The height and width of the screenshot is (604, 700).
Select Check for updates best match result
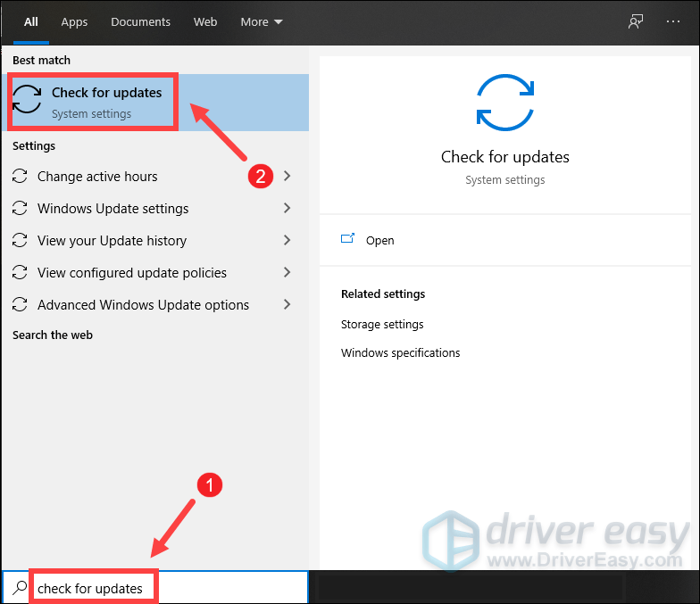(x=106, y=102)
